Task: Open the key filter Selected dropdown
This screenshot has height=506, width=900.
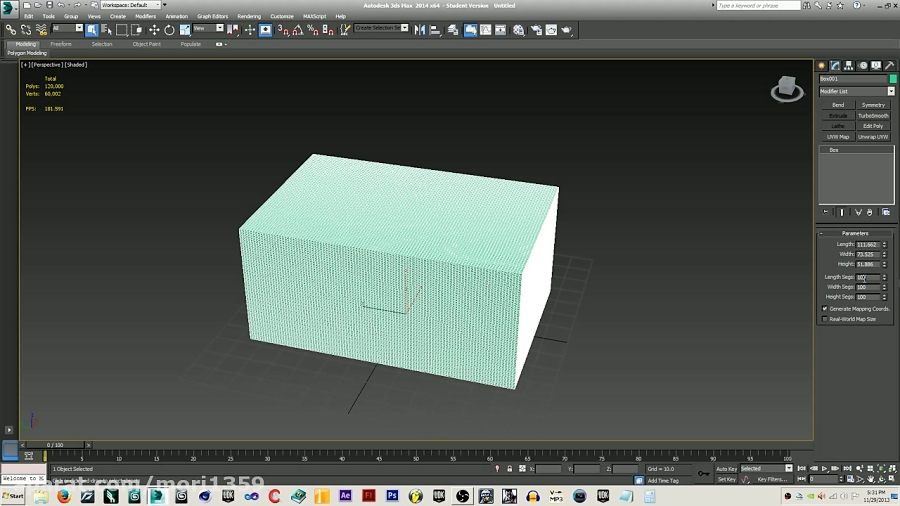Action: [766, 469]
